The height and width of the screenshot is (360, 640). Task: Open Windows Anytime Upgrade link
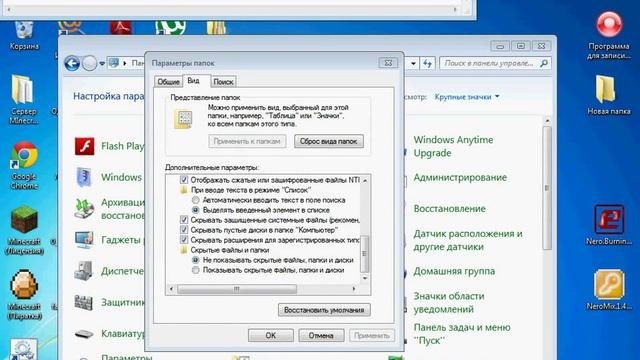453,146
